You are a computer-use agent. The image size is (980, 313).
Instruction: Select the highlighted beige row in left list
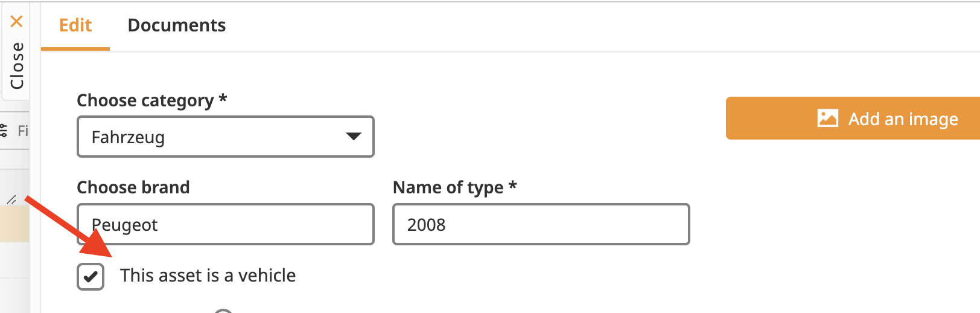14,224
